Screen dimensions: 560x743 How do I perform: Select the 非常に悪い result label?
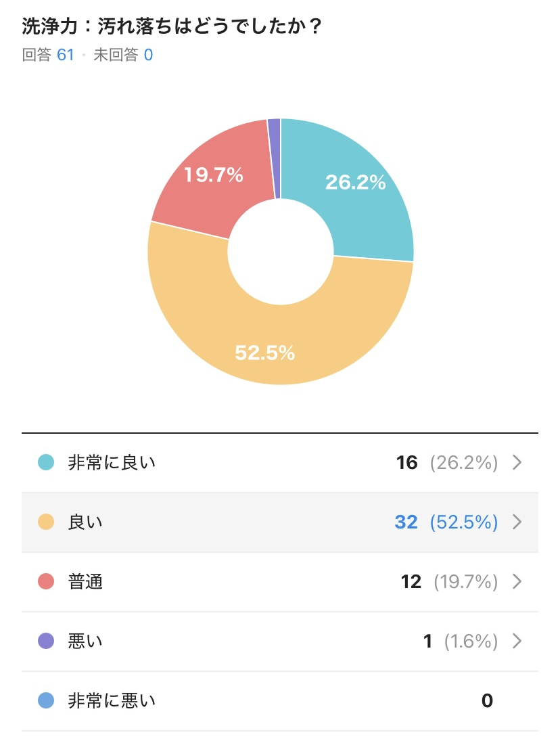(x=112, y=701)
